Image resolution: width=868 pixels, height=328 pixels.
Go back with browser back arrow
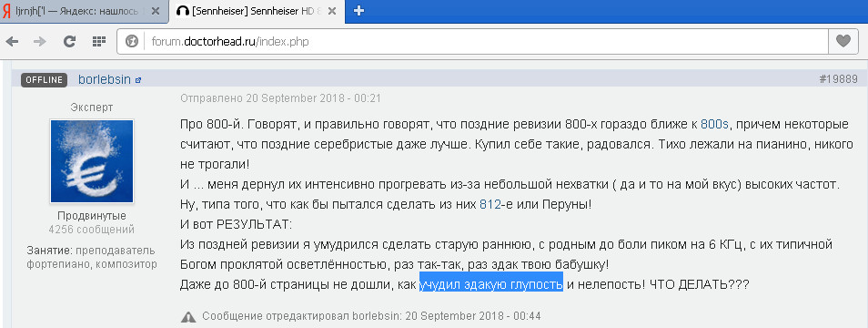tap(12, 41)
